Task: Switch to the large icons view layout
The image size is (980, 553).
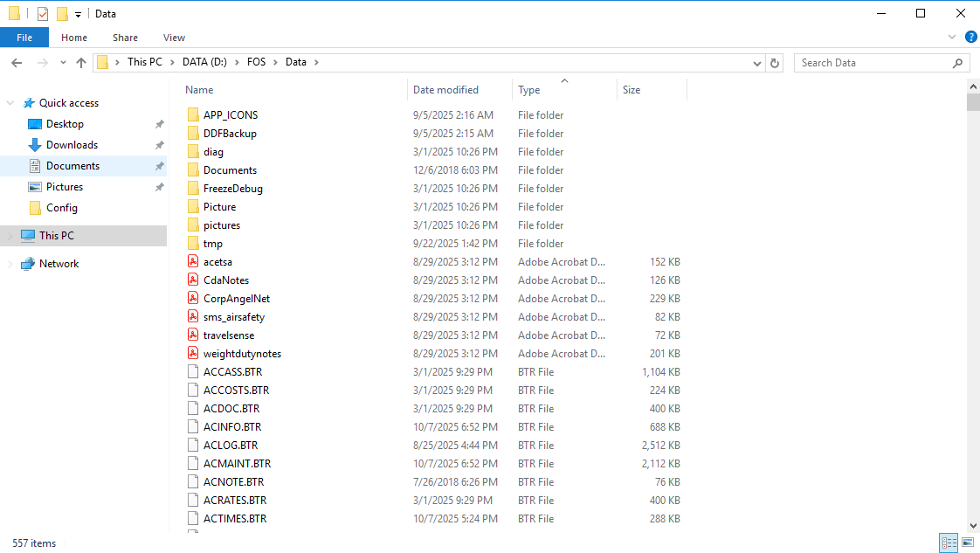Action: click(967, 543)
